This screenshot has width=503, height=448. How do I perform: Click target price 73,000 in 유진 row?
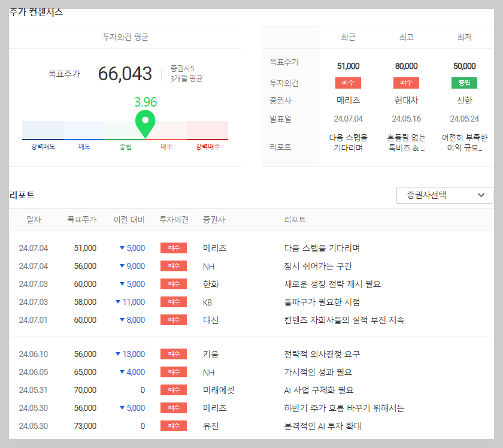(85, 426)
